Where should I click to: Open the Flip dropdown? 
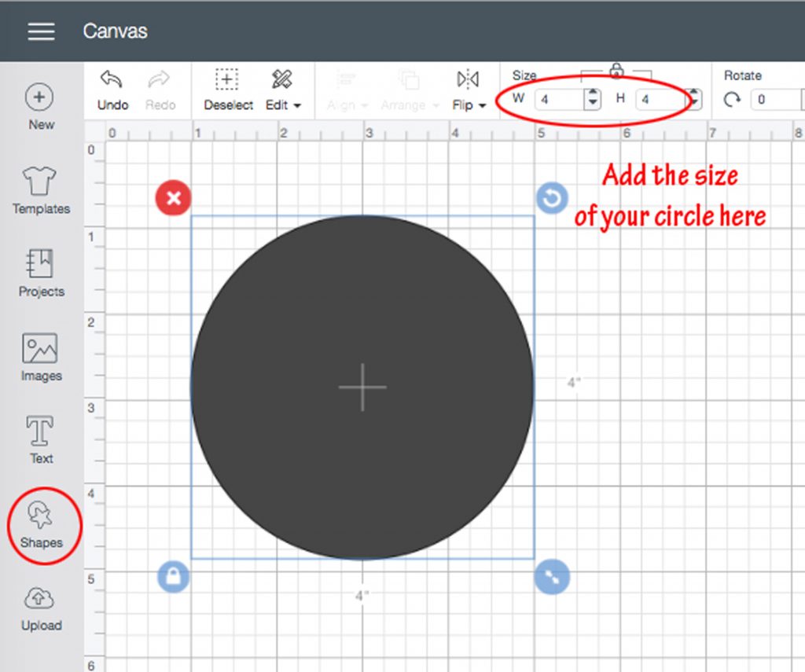coord(469,90)
